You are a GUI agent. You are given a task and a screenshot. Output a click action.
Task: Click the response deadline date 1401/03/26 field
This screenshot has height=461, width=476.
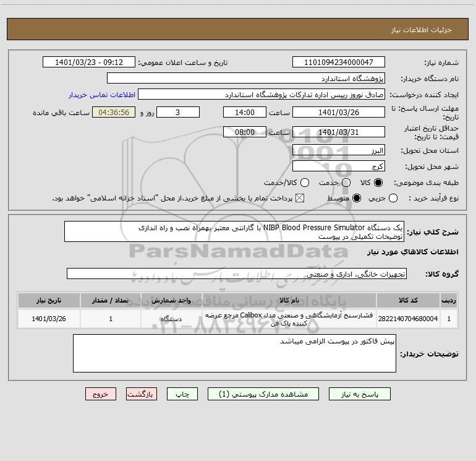pyautogui.click(x=339, y=112)
